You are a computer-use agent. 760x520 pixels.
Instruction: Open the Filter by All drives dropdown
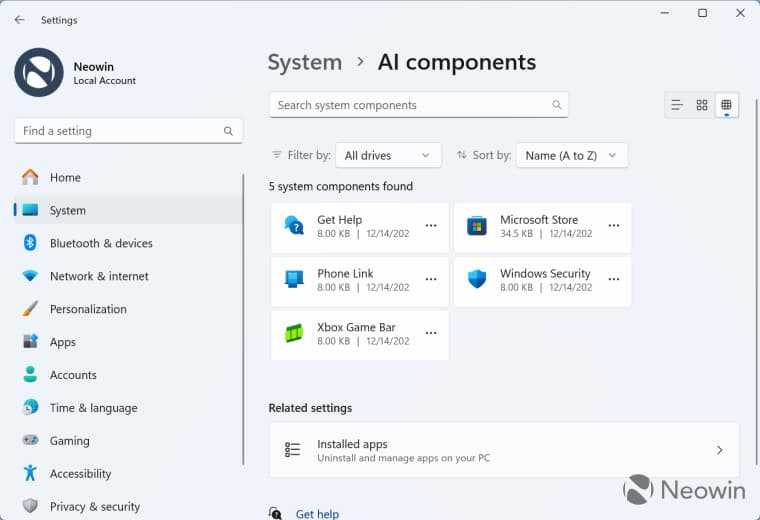(x=388, y=155)
